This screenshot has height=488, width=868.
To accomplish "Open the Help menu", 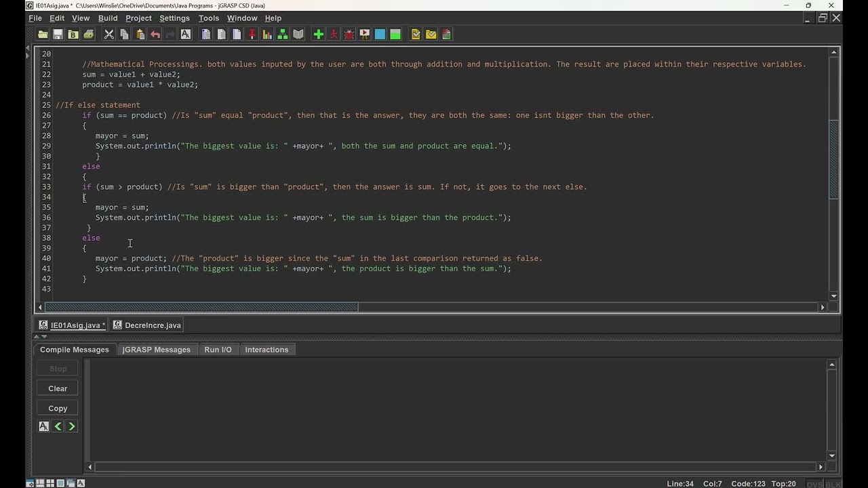I will 273,18.
